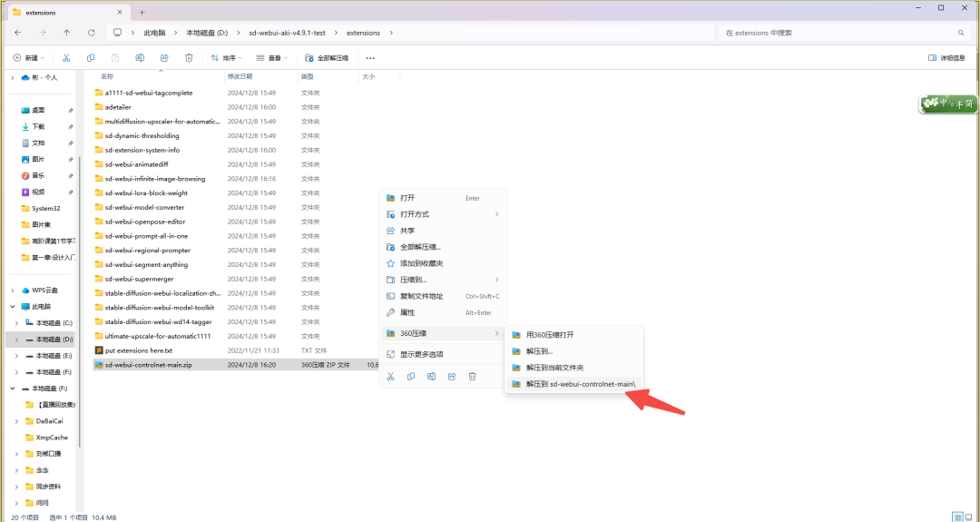Expand 本地磁盘 (C:) tree node
Image resolution: width=980 pixels, height=522 pixels.
click(x=17, y=322)
